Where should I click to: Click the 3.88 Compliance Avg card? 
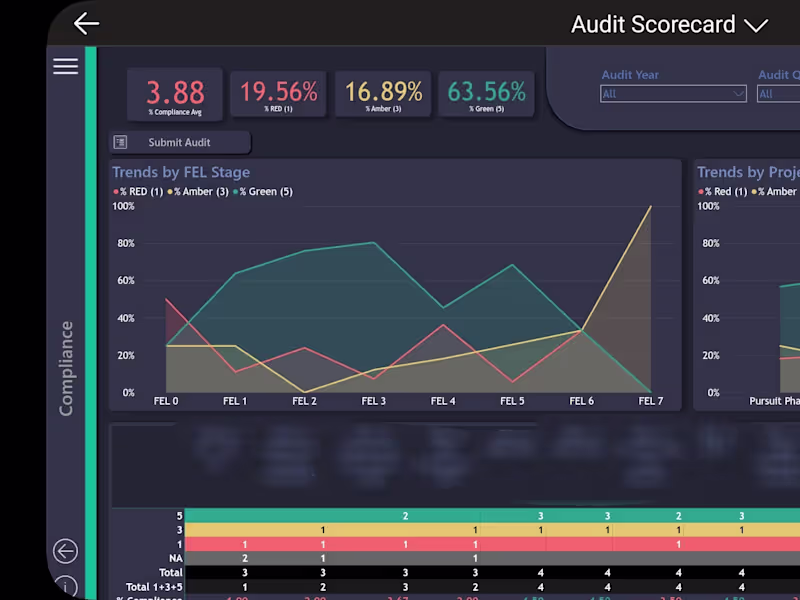pos(175,96)
